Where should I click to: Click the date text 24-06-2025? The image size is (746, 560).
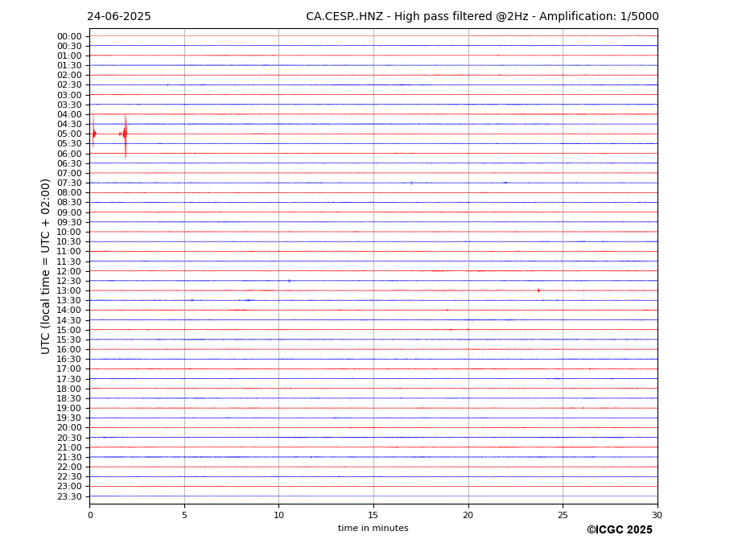pos(119,17)
